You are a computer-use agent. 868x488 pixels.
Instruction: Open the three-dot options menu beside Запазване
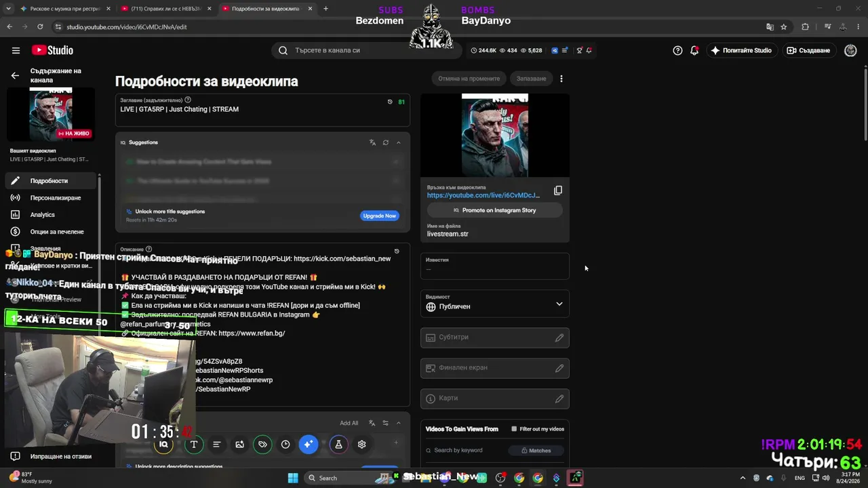(561, 79)
